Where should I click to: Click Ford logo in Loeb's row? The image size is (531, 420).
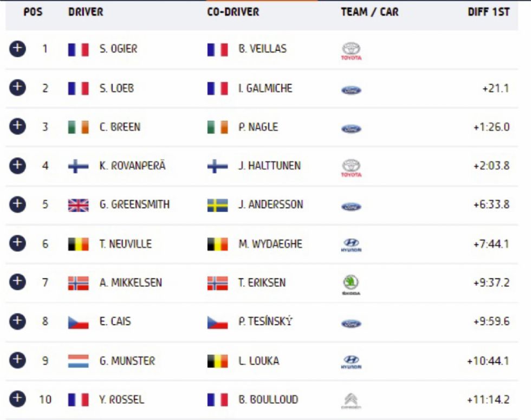point(351,90)
